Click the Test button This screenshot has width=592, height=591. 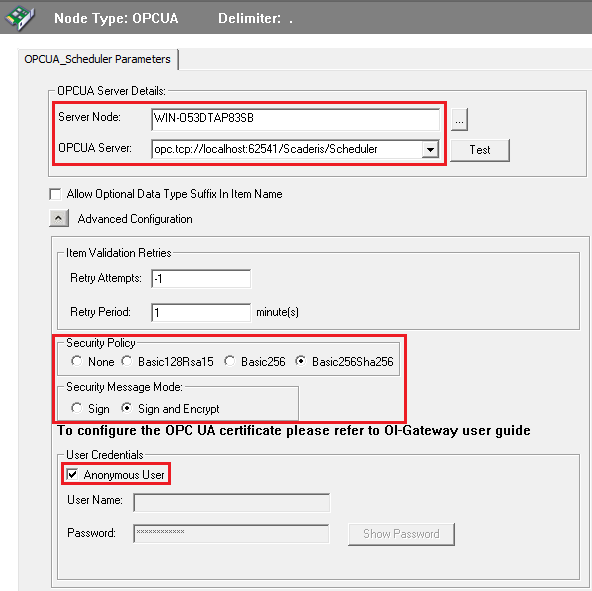(479, 150)
